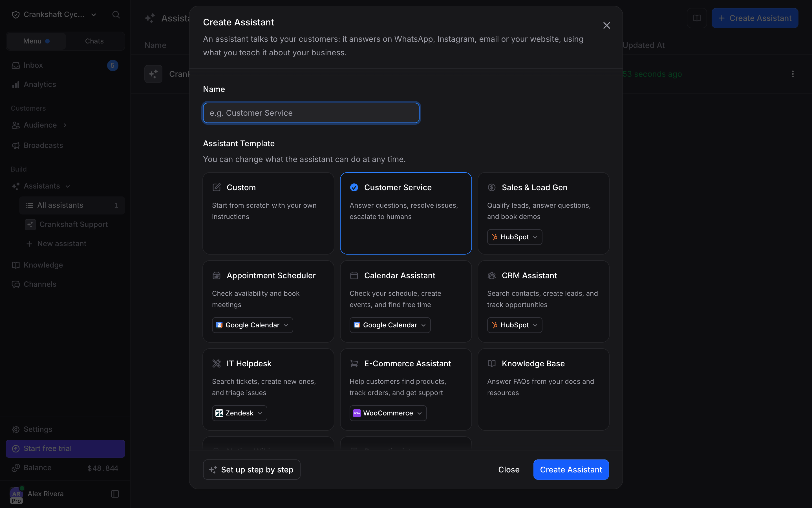812x508 pixels.
Task: Expand the Audience submenu arrow
Action: tap(65, 125)
